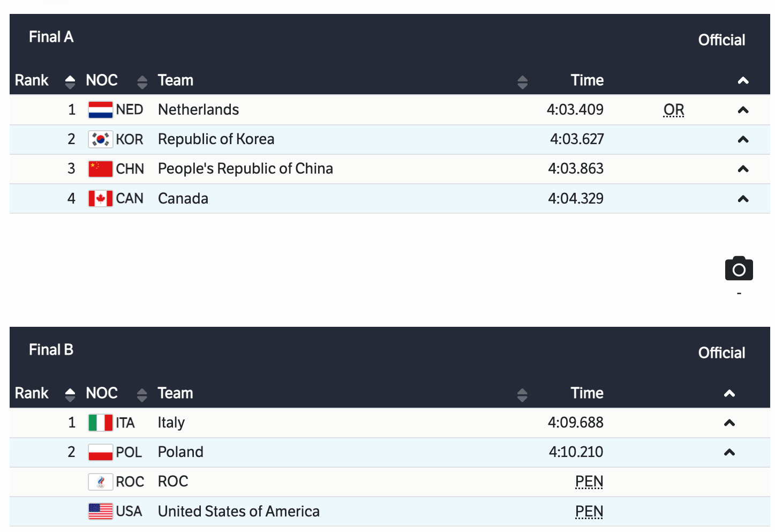Sort Final B by Rank column

pyautogui.click(x=70, y=394)
